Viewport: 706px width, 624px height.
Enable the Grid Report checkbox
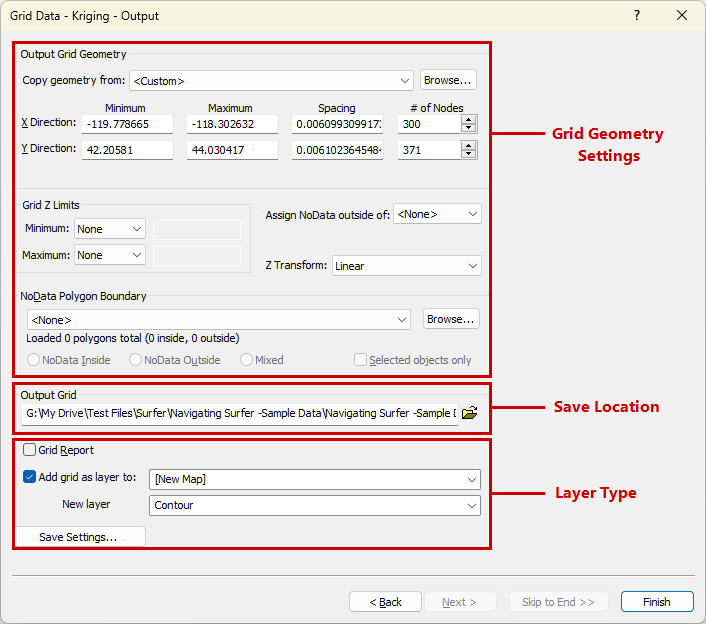(x=29, y=450)
